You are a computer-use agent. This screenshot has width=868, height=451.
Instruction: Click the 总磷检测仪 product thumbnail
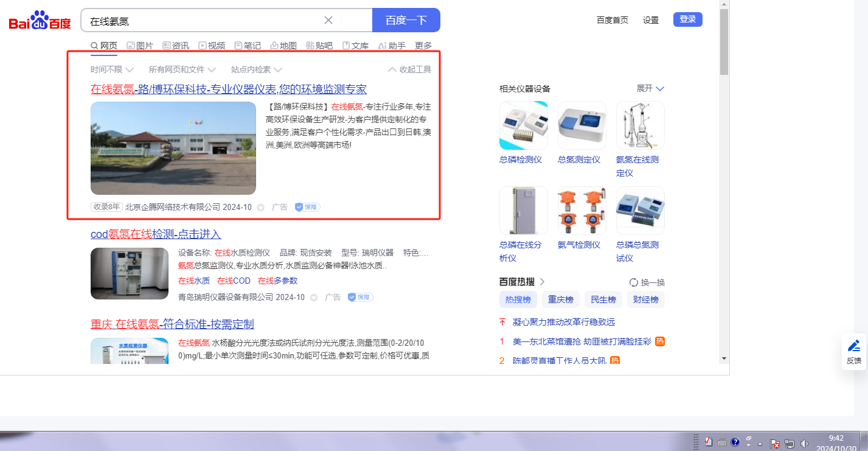(523, 125)
